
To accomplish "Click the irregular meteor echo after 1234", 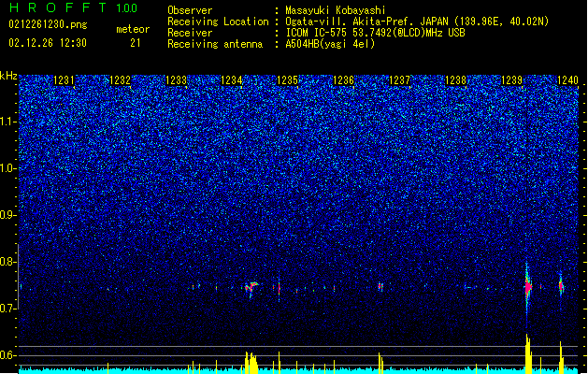I will tap(251, 288).
